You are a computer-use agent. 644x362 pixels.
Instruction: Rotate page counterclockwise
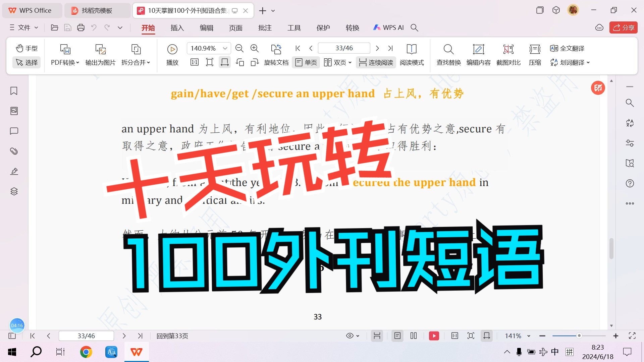tap(240, 62)
